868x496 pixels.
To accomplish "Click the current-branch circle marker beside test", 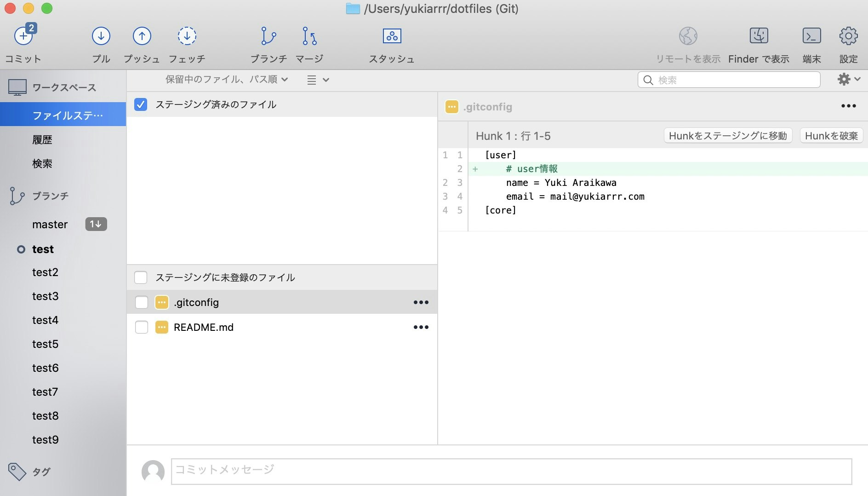I will coord(21,249).
